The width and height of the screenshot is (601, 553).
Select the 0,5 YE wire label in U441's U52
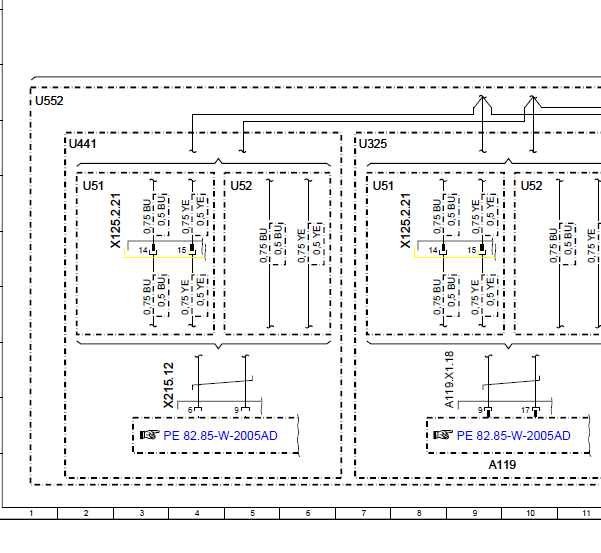317,240
